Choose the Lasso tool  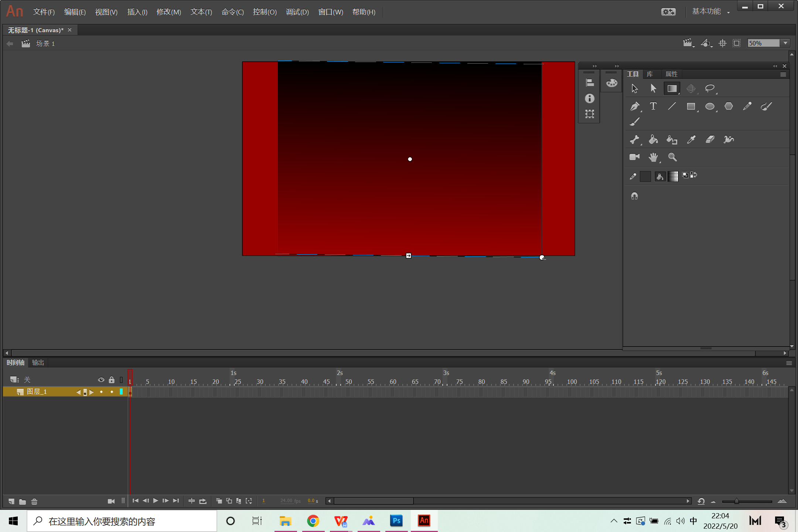pyautogui.click(x=710, y=89)
